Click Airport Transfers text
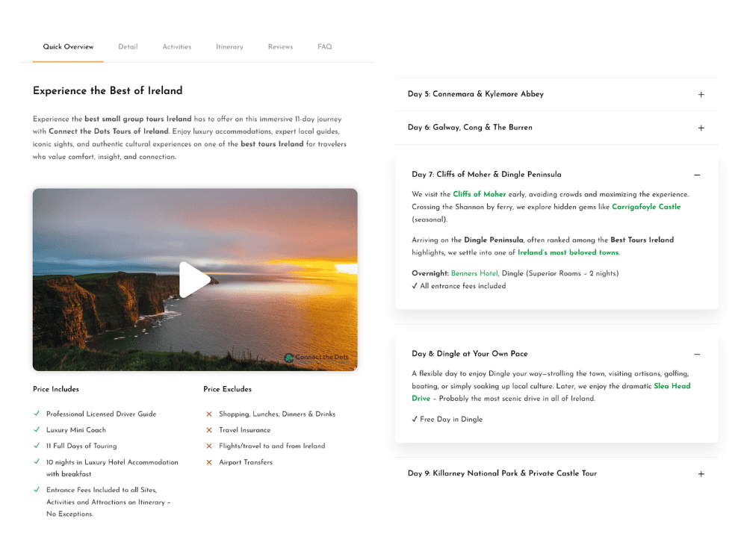Image resolution: width=747 pixels, height=560 pixels. [246, 462]
